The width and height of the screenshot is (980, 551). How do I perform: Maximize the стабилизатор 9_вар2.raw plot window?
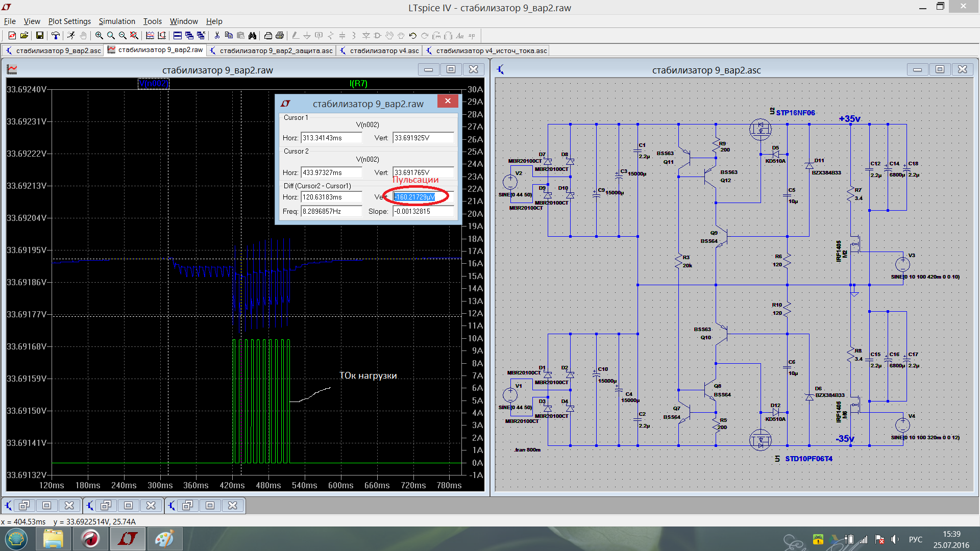point(451,69)
